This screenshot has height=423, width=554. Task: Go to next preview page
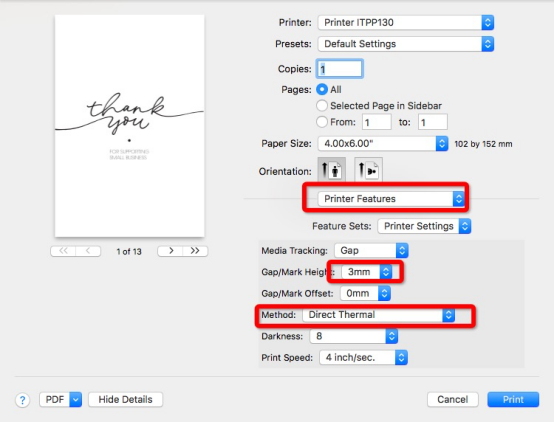point(171,251)
